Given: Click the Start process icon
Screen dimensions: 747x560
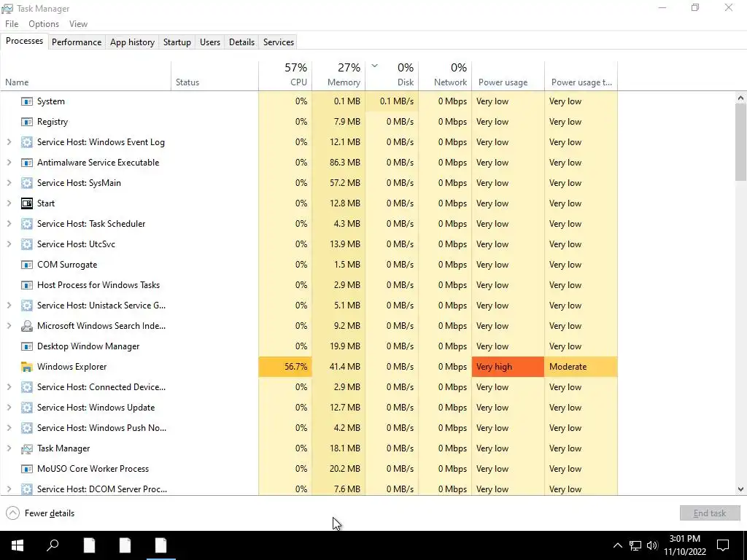Looking at the screenshot, I should (x=27, y=203).
